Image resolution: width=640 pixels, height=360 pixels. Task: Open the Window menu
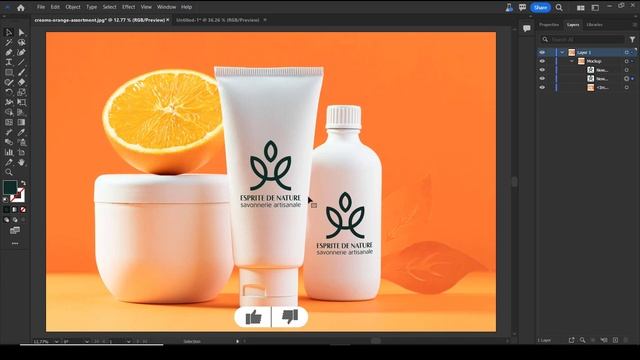167,7
